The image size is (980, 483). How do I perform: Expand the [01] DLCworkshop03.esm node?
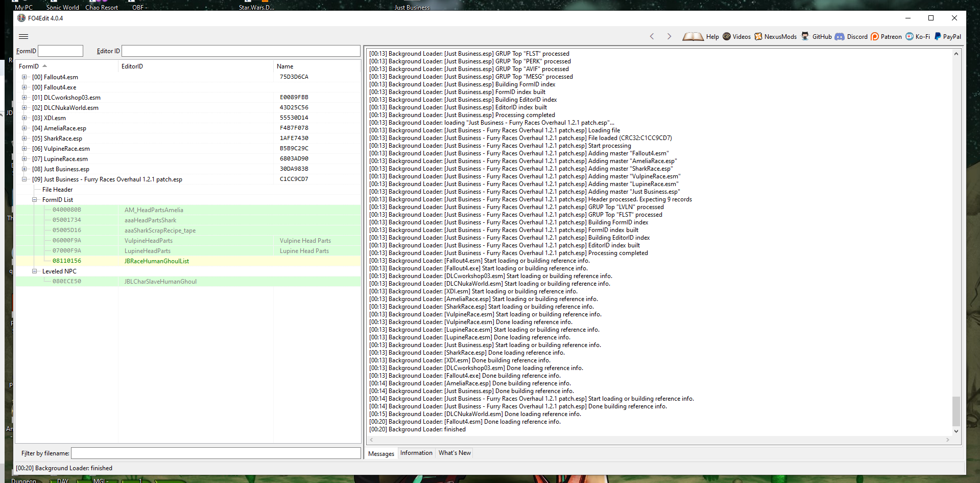24,98
